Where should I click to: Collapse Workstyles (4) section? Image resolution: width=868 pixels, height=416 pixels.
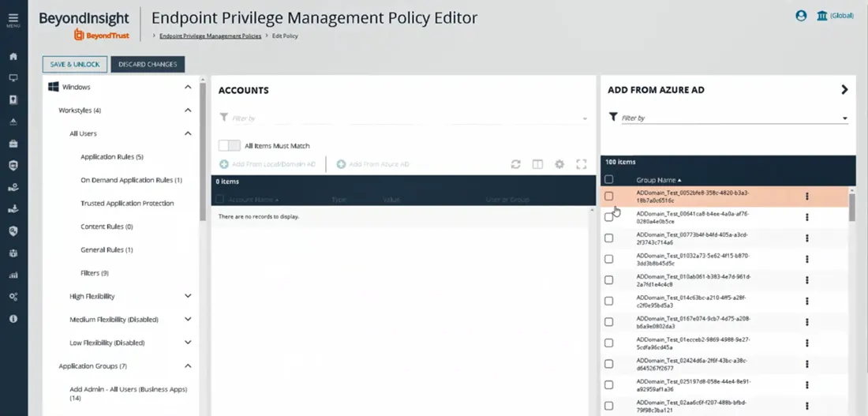pos(189,111)
